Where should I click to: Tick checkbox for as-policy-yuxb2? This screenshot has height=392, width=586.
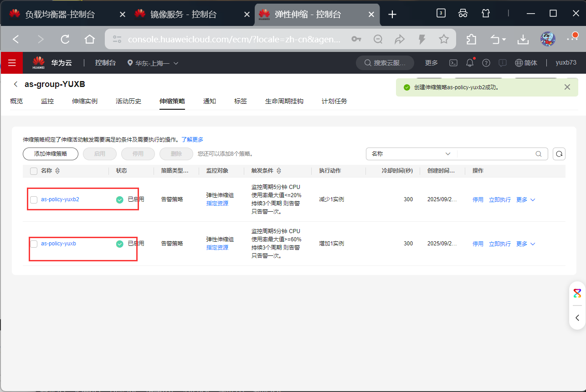coord(34,200)
